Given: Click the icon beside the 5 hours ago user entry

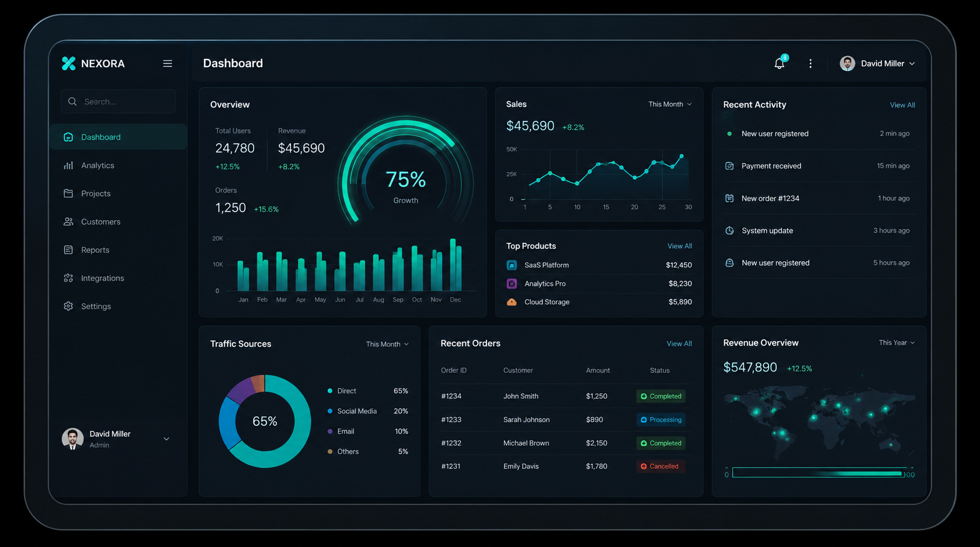Looking at the screenshot, I should [729, 263].
